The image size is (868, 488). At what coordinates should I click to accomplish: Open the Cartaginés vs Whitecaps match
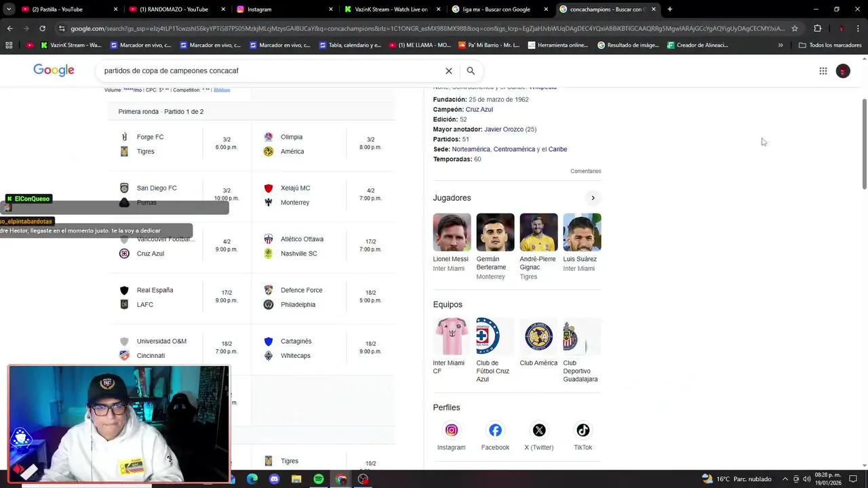[323, 348]
